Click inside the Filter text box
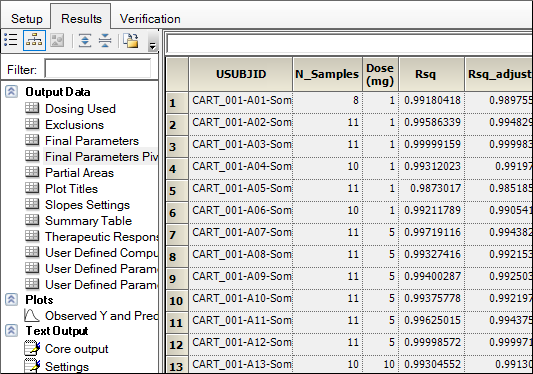533x374 pixels. tap(98, 69)
